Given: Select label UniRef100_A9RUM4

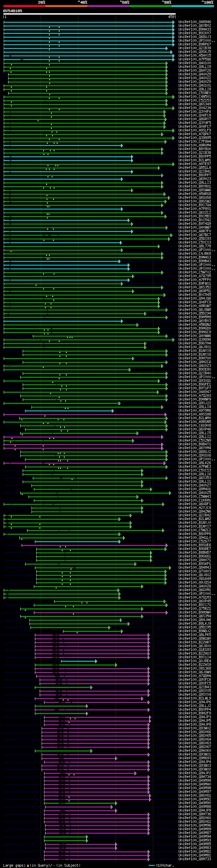Looking at the screenshot, I should click(x=195, y=145).
